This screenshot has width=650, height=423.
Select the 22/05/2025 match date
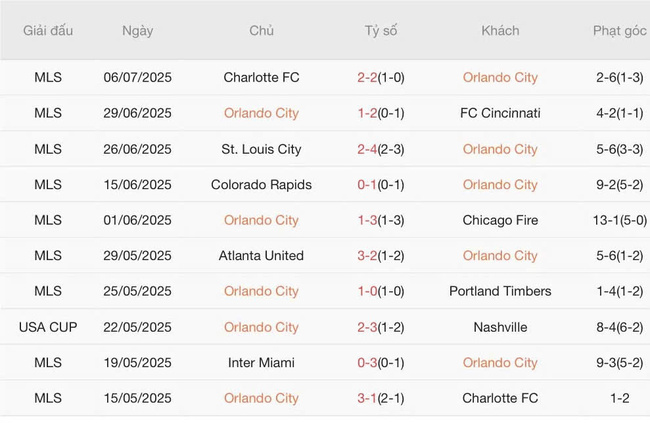click(137, 327)
